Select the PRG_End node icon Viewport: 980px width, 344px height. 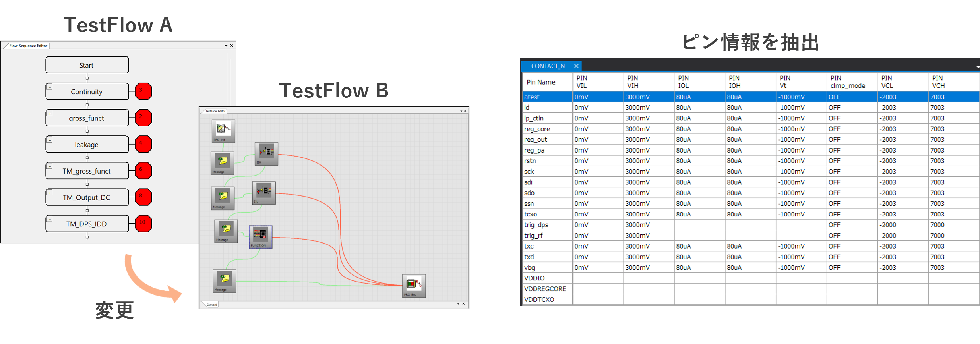414,285
